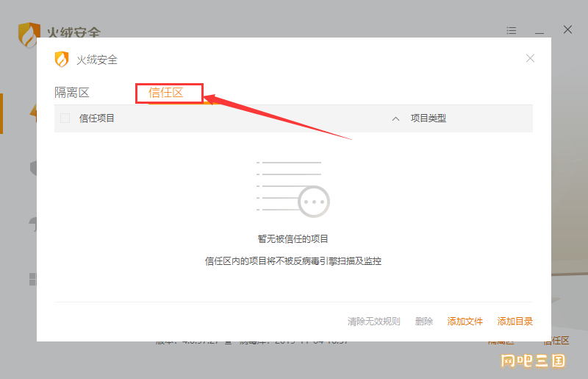Minimize the main 火绒安全 window
Viewport: 588px width, 379px height.
click(x=539, y=32)
